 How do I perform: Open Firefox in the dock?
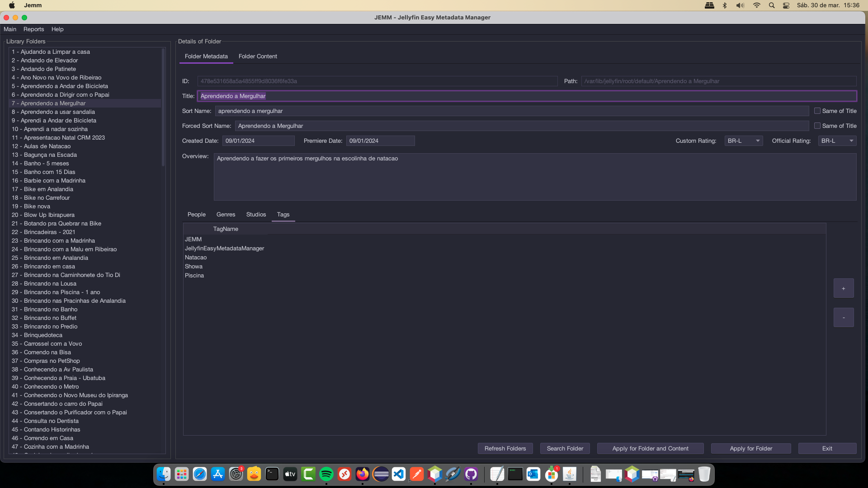pyautogui.click(x=363, y=474)
